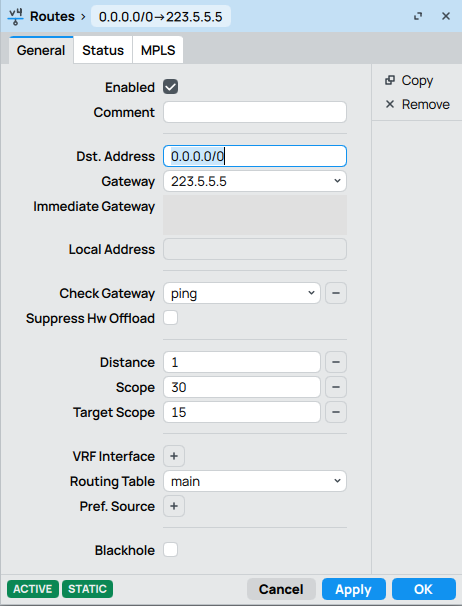
Task: Tick the Blackhole checkbox
Action: coord(170,550)
